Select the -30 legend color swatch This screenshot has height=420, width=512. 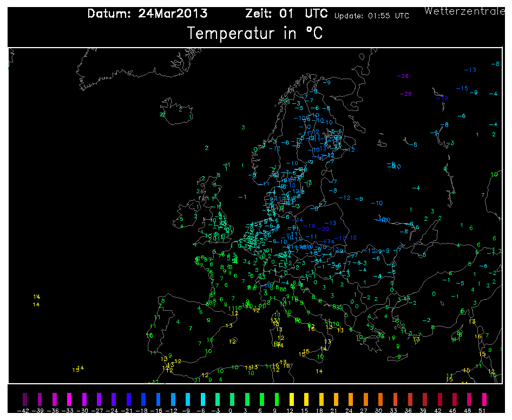84,399
